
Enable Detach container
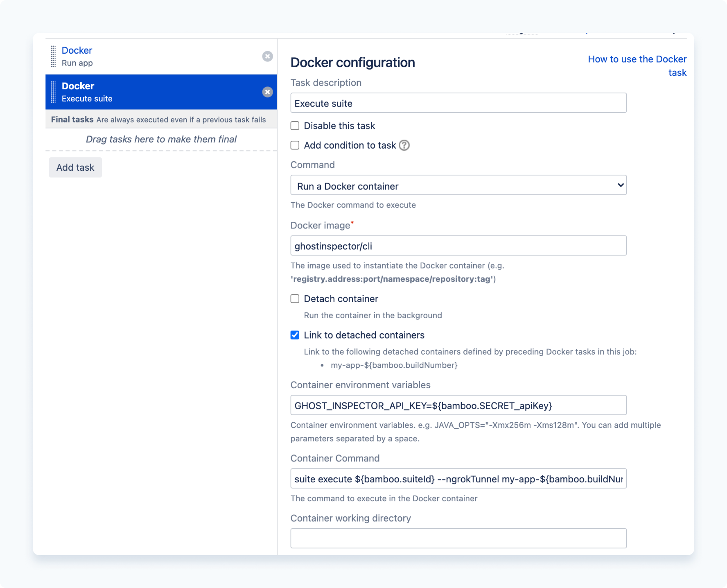[x=295, y=299]
